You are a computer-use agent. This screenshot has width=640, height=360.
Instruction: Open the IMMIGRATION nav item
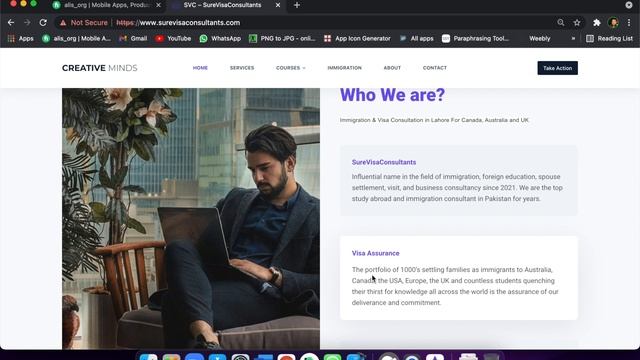[x=344, y=68]
